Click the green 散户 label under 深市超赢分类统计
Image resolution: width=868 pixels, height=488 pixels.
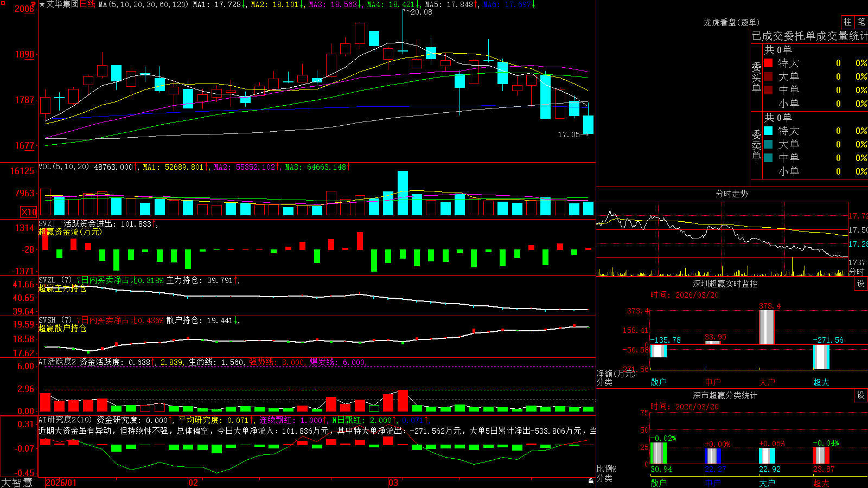point(659,483)
